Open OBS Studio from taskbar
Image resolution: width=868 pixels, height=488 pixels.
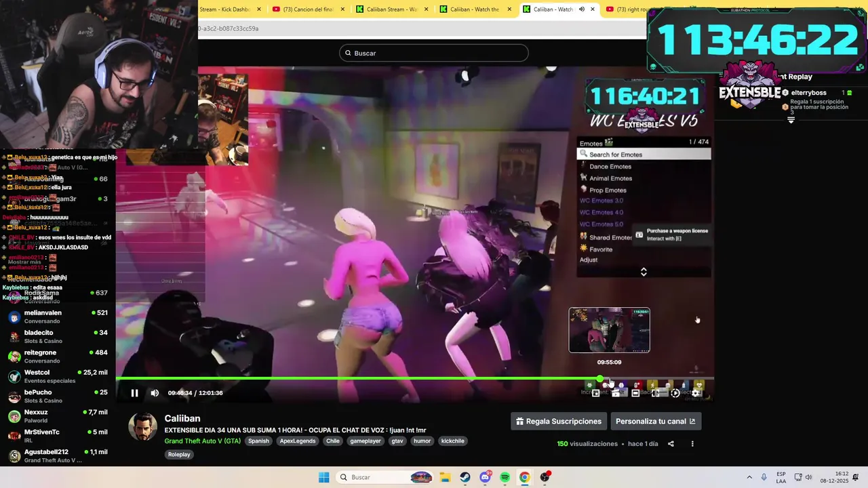[545, 477]
